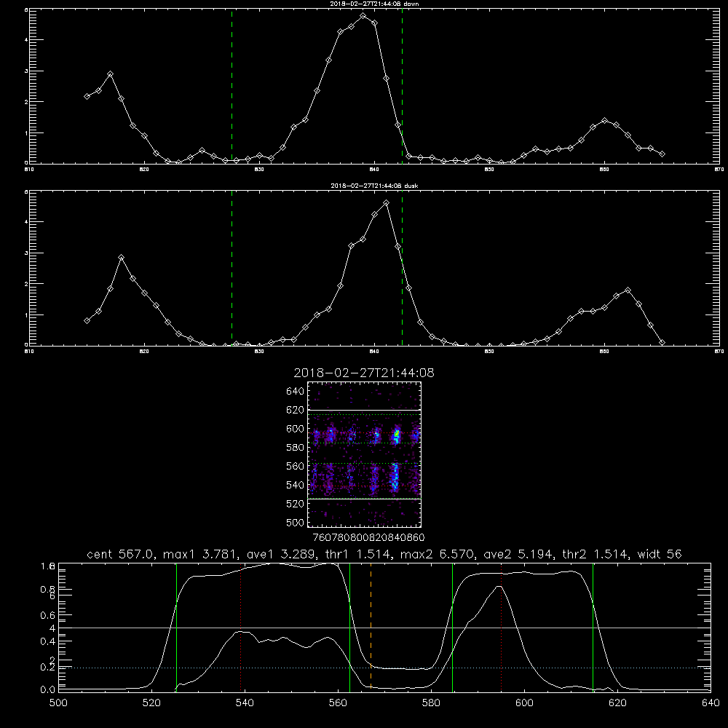This screenshot has height=728, width=728.
Task: Click the y-axis label 600 beside the spectrogram
Action: (x=296, y=429)
